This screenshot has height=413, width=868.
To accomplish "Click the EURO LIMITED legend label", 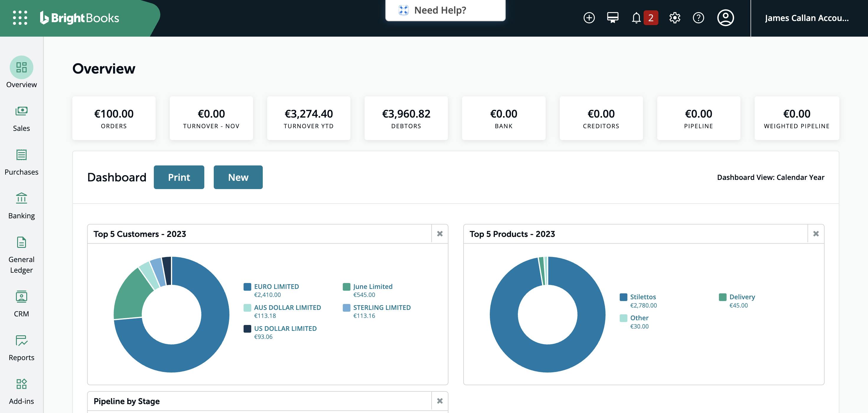I will [x=276, y=287].
